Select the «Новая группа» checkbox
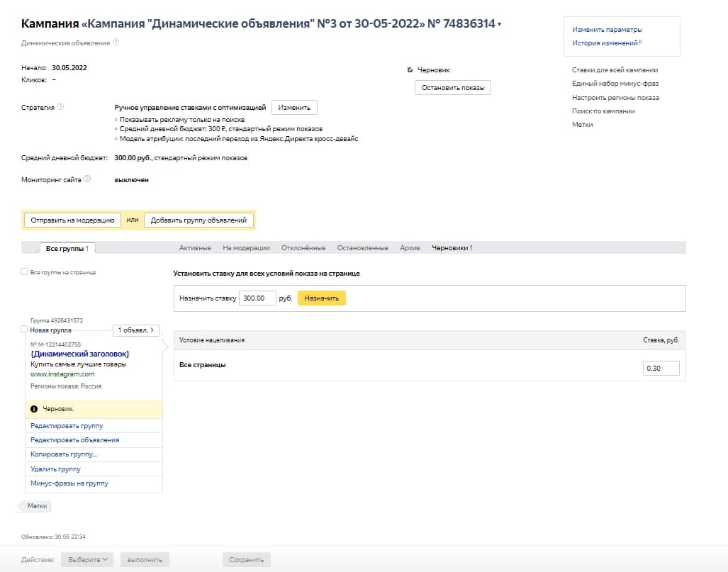Screen dimensions: 728x572 (x=23, y=330)
